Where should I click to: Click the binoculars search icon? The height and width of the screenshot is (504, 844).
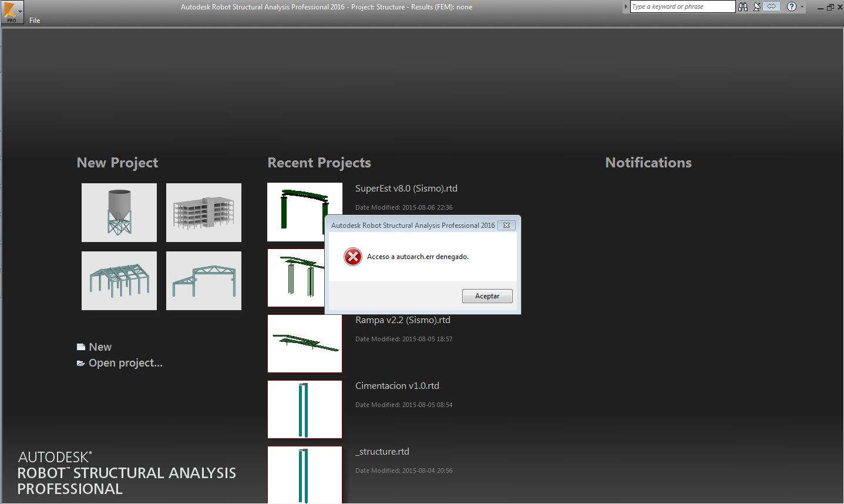click(x=743, y=6)
